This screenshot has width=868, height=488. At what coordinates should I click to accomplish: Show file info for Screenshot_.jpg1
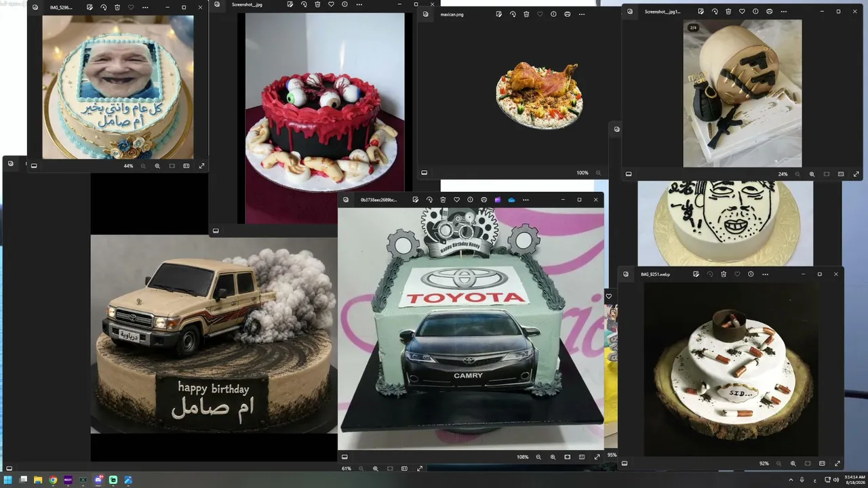tap(755, 12)
